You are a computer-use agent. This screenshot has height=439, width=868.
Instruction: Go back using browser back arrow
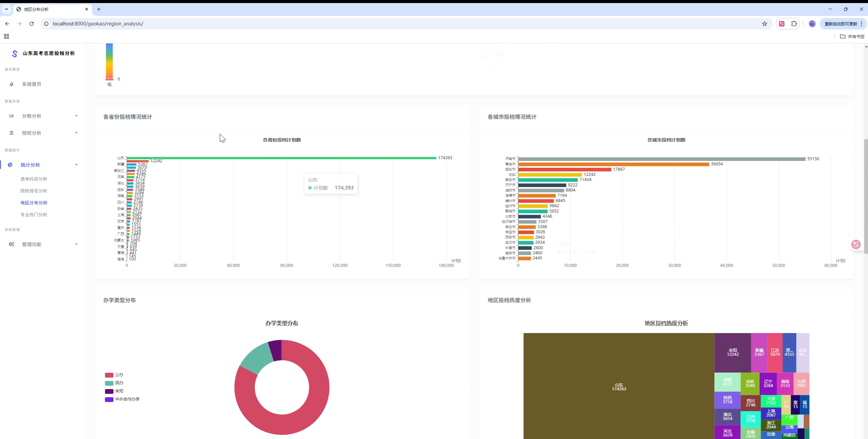click(x=7, y=24)
